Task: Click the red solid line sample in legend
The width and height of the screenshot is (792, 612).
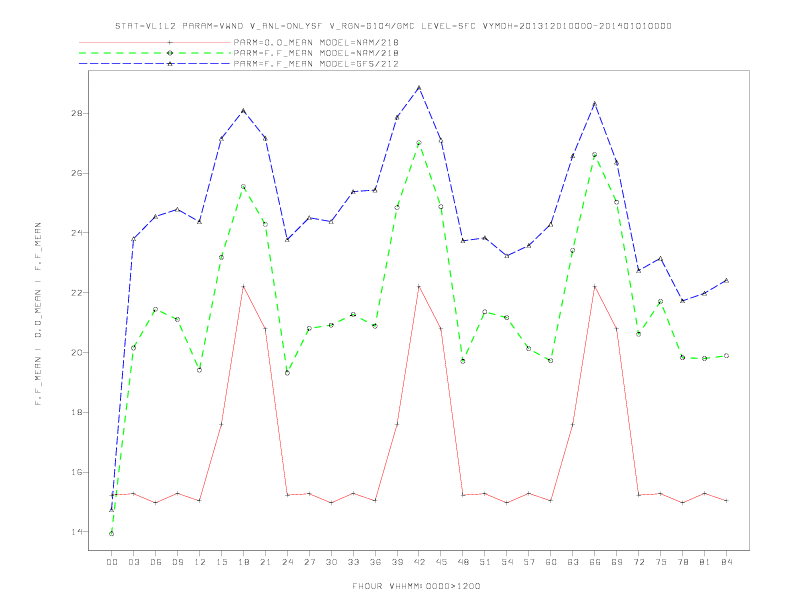Action: tap(155, 42)
